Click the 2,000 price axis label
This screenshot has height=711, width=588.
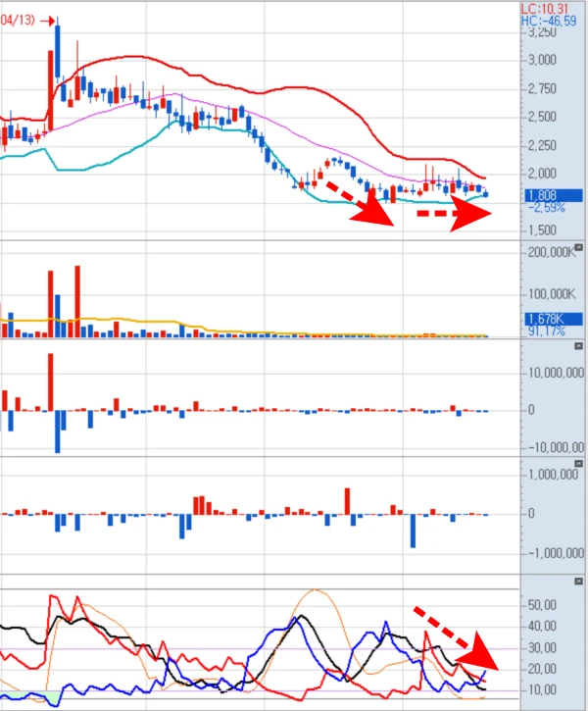pos(542,174)
